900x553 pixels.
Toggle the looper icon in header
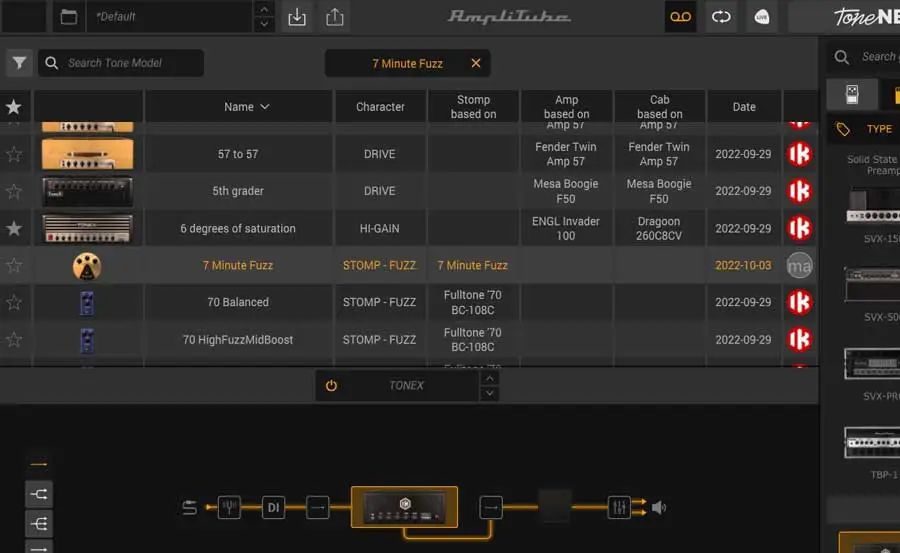[721, 17]
